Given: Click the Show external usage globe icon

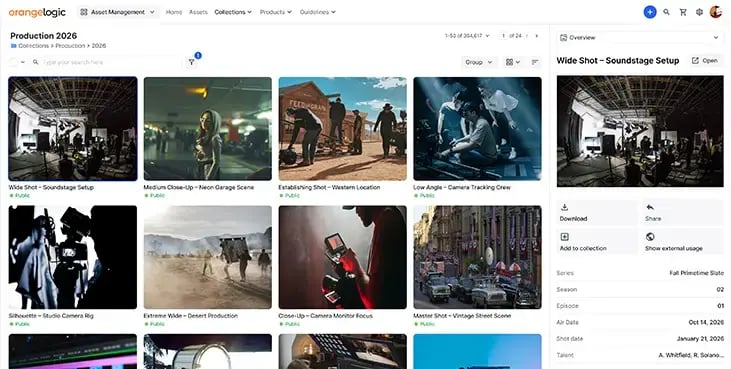Looking at the screenshot, I should 650,237.
